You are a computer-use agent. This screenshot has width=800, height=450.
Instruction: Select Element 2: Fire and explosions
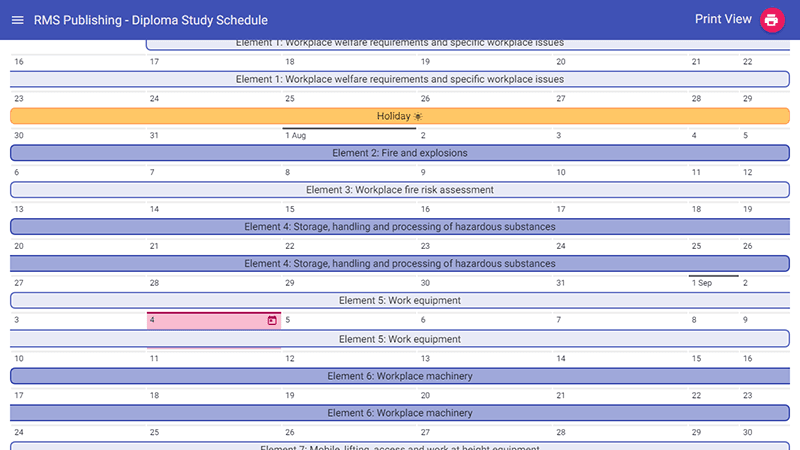coord(400,153)
